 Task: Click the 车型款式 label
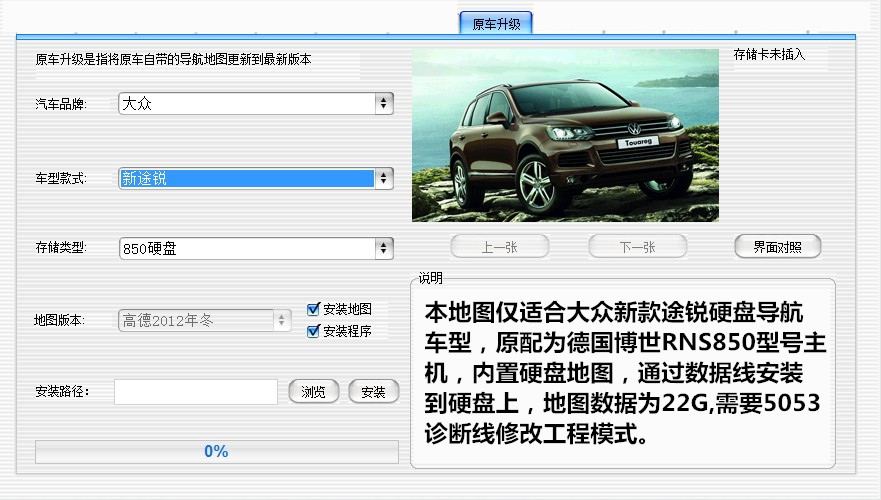point(61,179)
